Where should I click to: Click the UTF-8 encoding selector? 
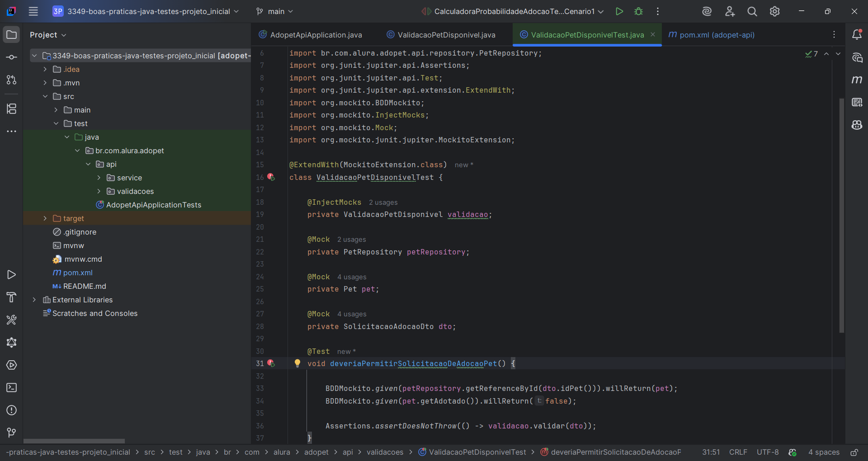pos(767,452)
